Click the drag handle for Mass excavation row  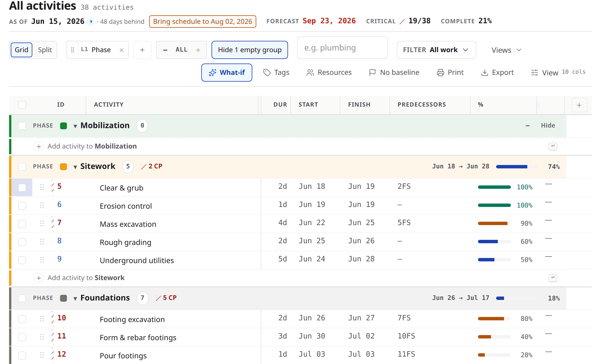[42, 223]
